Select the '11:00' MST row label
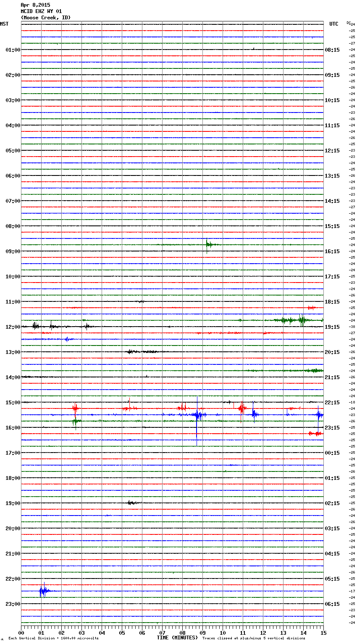The image size is (357, 644). click(x=13, y=302)
